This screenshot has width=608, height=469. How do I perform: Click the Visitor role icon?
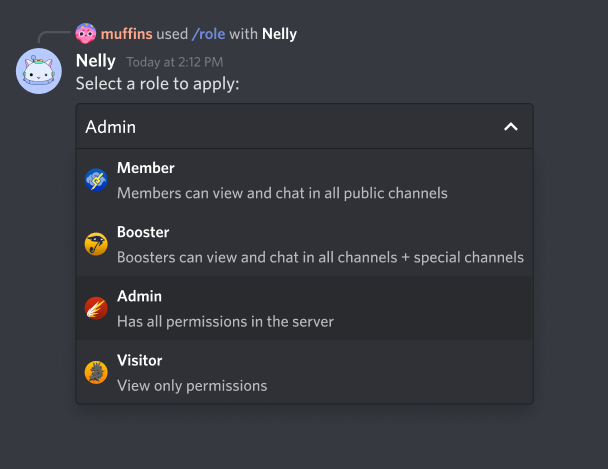pos(96,372)
